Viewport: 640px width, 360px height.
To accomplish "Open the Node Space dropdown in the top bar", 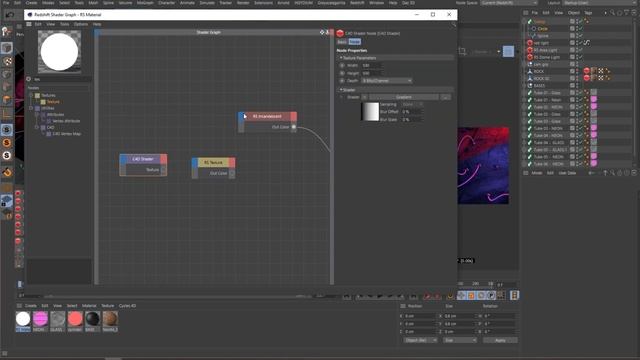I will [x=509, y=3].
